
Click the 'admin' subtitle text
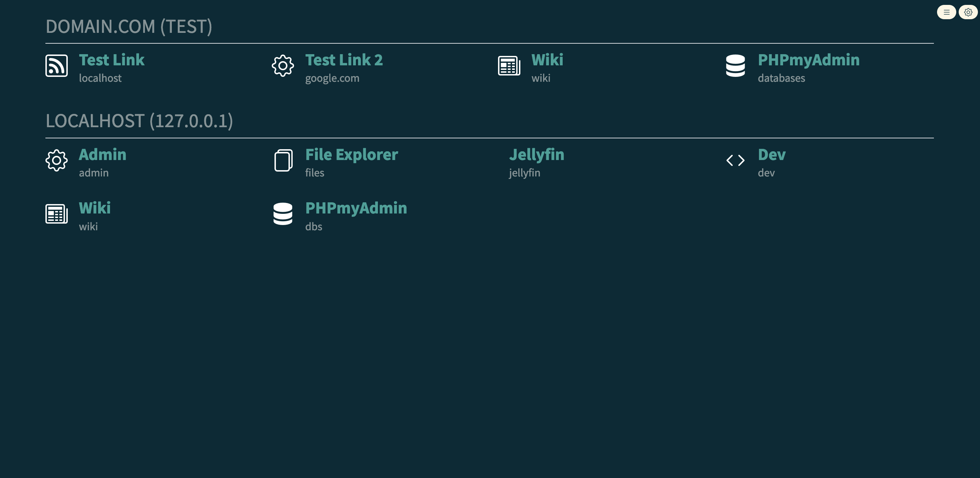click(x=94, y=173)
